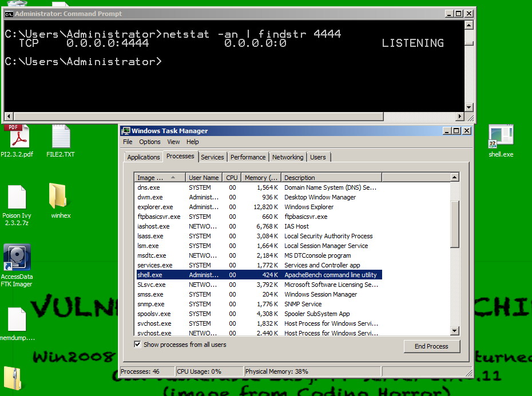Select the ftpbasicsvr.exe process row
This screenshot has height=396, width=532.
(259, 217)
